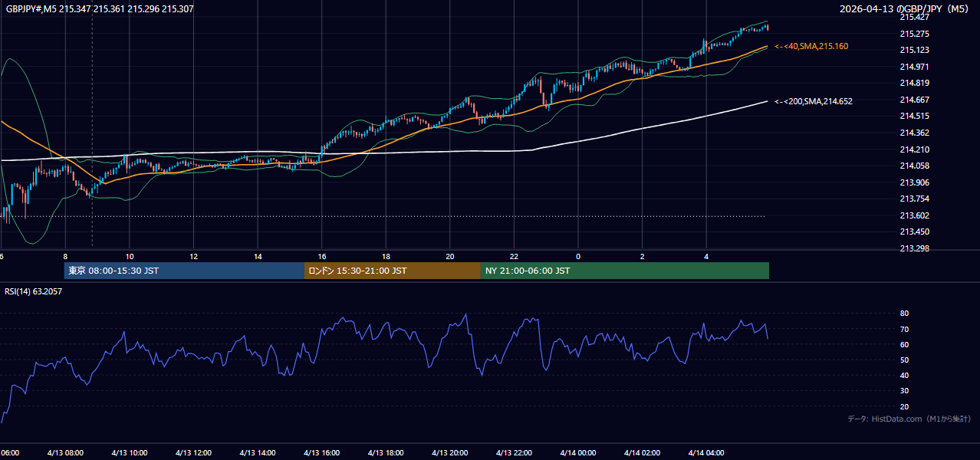Click the hour tick label 22 on chart axis

click(x=514, y=257)
